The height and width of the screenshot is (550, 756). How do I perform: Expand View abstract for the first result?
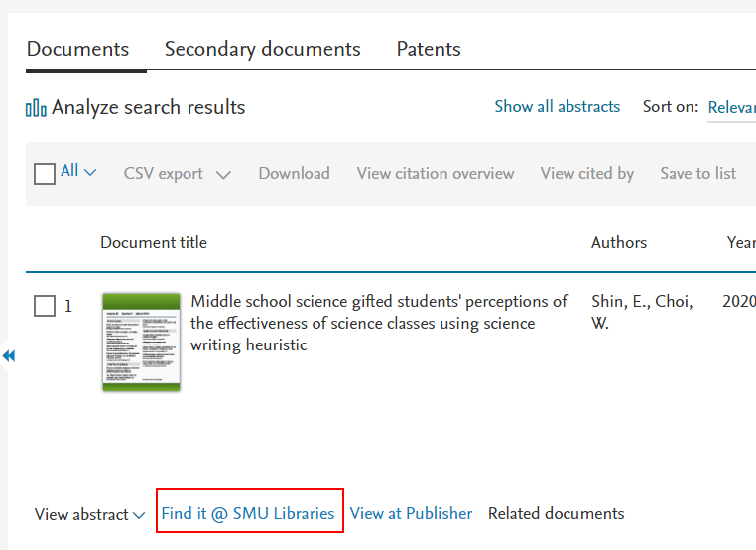point(89,514)
